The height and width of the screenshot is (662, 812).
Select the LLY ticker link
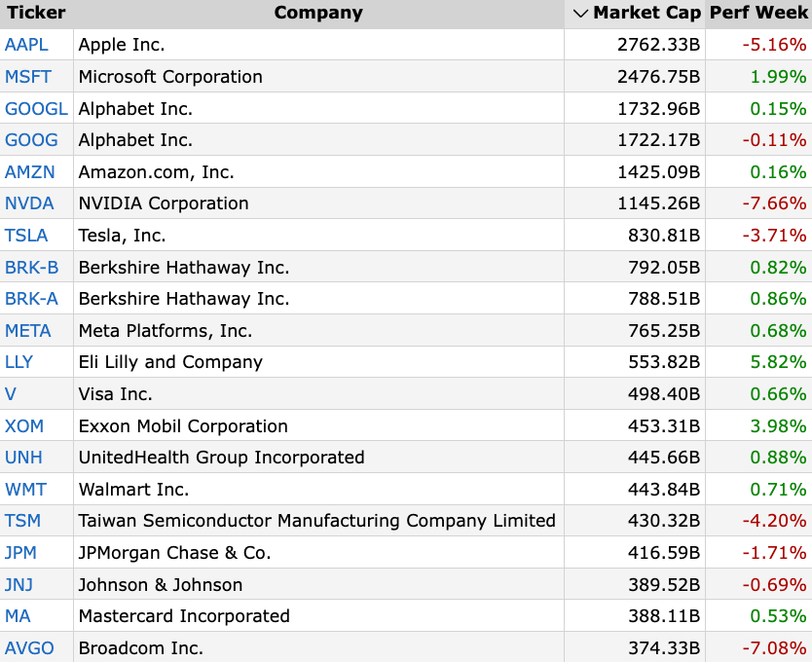coord(18,362)
